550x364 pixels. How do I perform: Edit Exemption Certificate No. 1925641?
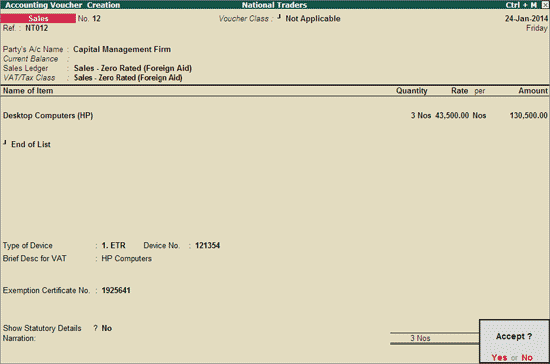tap(116, 290)
